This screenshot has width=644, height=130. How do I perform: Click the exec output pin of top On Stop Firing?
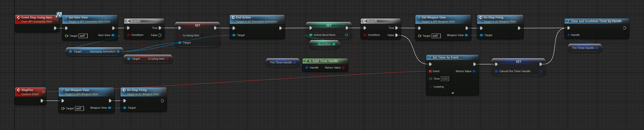519,28
